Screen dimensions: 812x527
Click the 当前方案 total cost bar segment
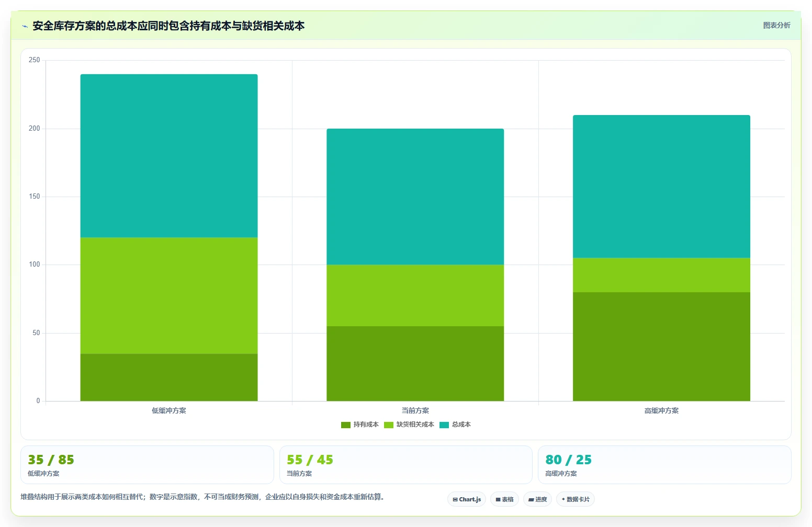(415, 197)
